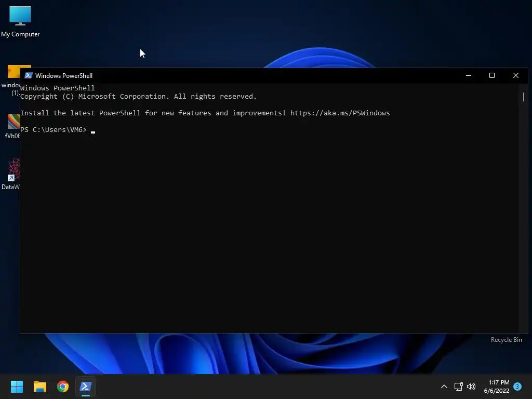Image resolution: width=532 pixels, height=399 pixels.
Task: Click the Windows PowerShell title text
Action: click(x=64, y=76)
